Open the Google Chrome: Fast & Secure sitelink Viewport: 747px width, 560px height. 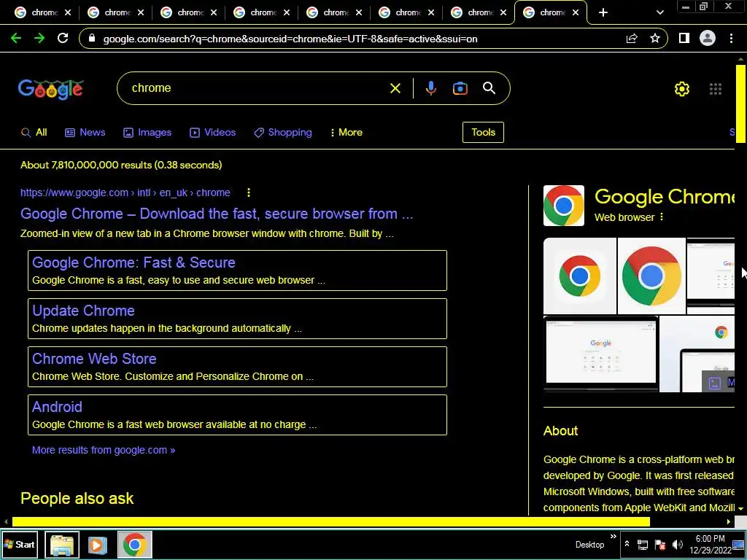click(134, 262)
